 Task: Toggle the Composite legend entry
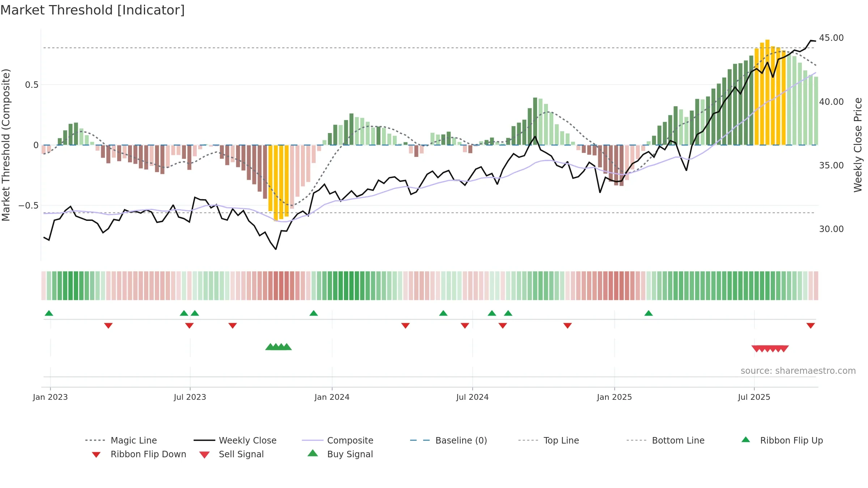coord(337,440)
